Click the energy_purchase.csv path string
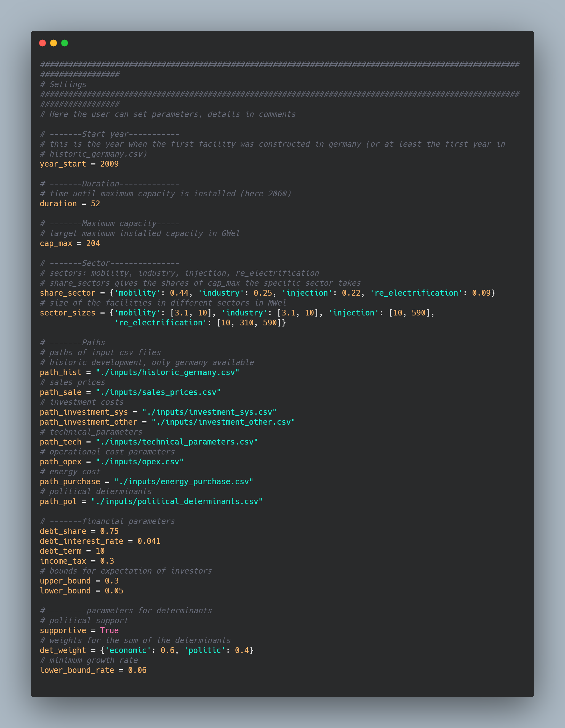 click(x=184, y=482)
